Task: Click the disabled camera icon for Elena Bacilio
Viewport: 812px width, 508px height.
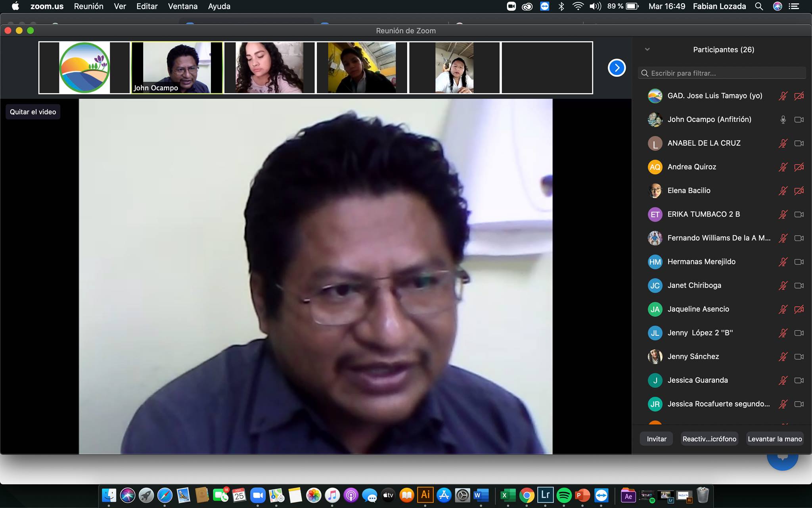Action: pos(799,191)
